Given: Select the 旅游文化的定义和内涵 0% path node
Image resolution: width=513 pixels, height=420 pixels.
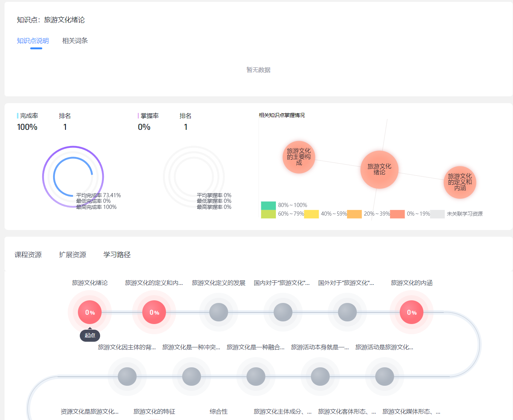Looking at the screenshot, I should 154,312.
